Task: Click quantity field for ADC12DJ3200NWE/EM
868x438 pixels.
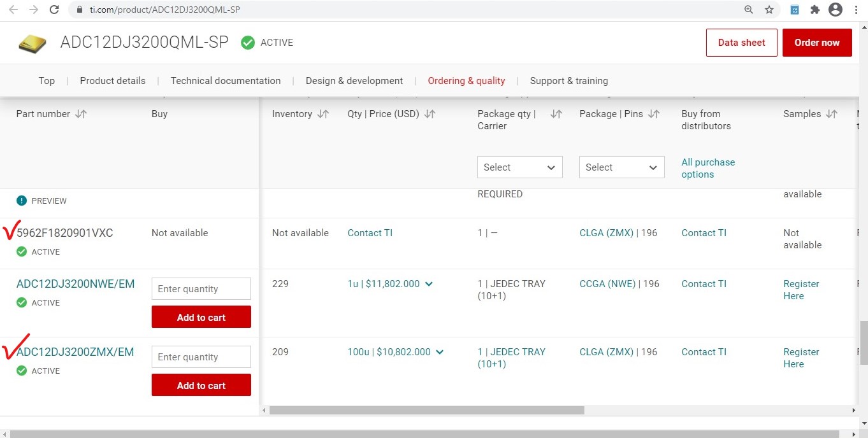Action: click(x=201, y=288)
